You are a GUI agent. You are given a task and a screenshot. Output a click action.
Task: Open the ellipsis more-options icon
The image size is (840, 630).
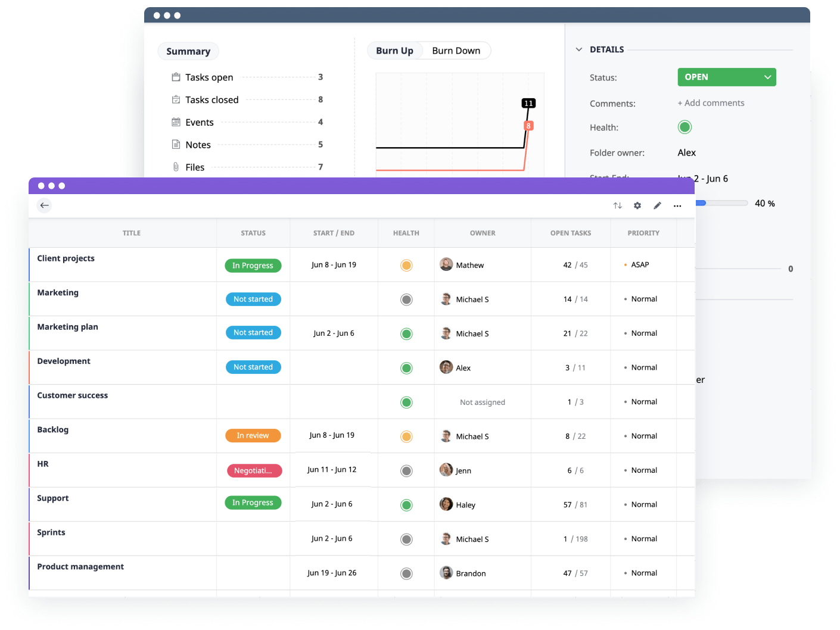(677, 205)
